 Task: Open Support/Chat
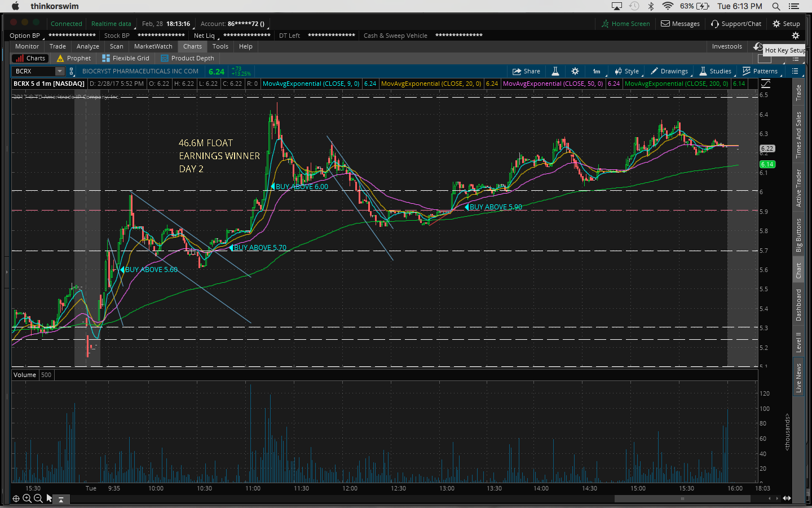pyautogui.click(x=736, y=24)
